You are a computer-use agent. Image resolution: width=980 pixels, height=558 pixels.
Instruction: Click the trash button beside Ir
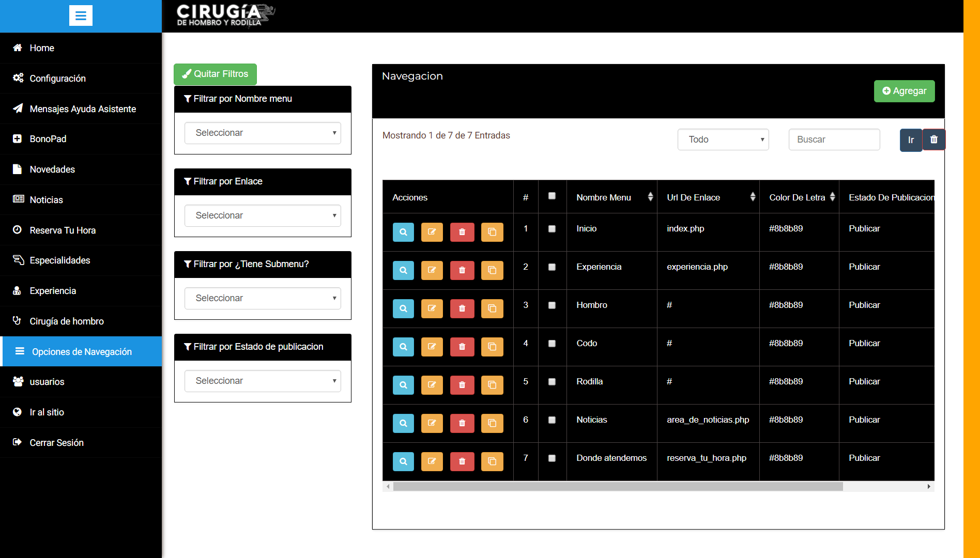(x=933, y=139)
